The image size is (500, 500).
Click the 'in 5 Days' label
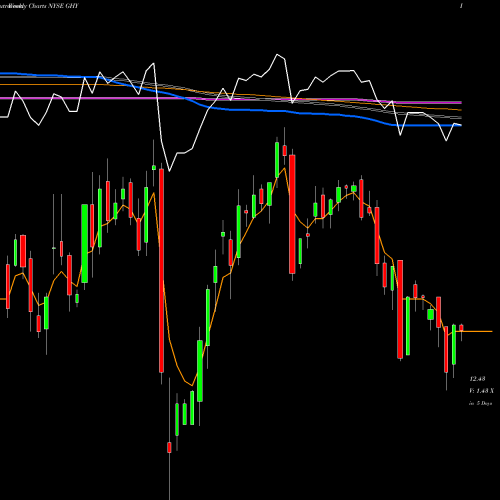[480, 403]
